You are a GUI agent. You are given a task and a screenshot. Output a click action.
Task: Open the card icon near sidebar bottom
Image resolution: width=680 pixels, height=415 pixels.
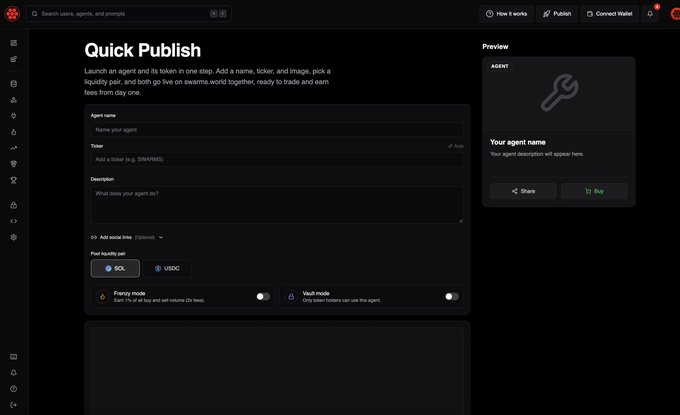14,356
